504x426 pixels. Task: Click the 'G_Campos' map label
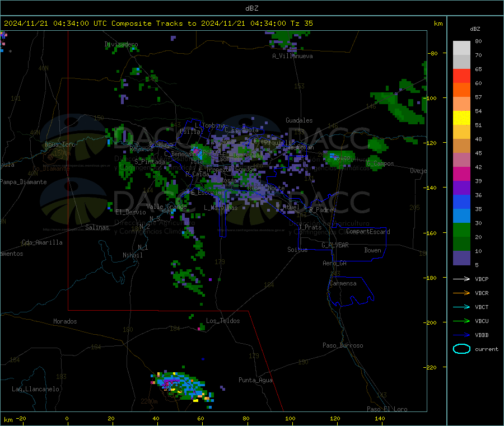pos(380,163)
